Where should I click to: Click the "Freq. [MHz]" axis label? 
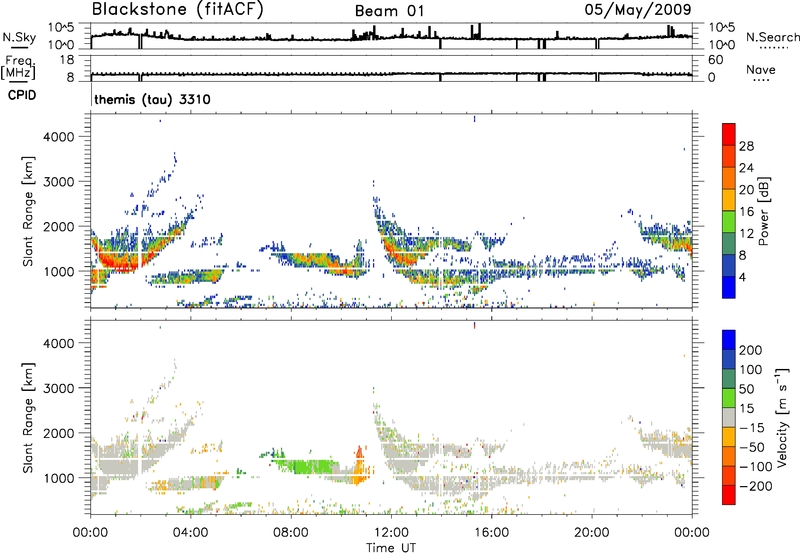[18, 67]
